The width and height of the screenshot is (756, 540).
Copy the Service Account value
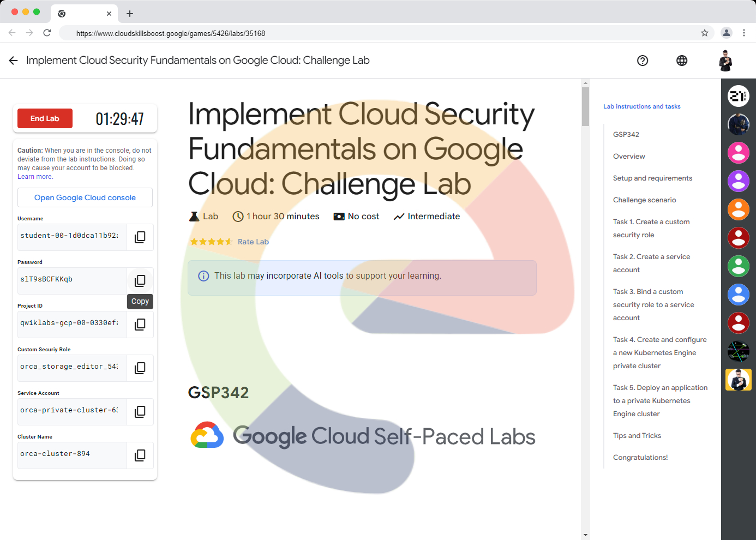[x=140, y=412]
